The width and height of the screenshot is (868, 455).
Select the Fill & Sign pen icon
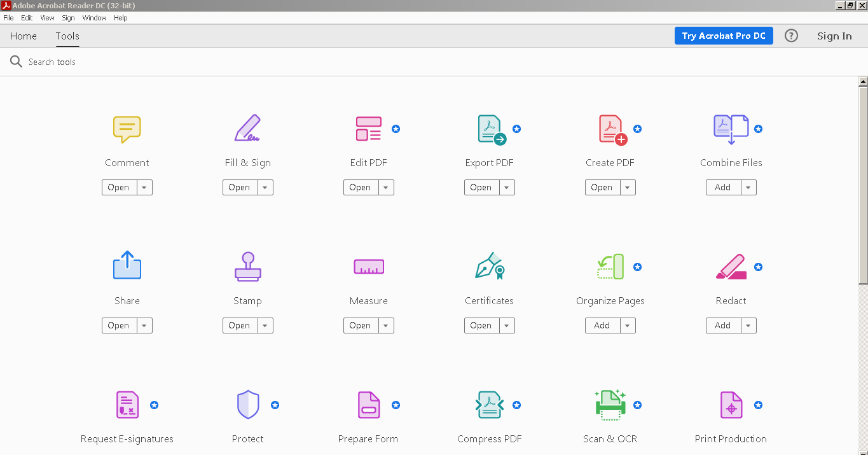247,128
